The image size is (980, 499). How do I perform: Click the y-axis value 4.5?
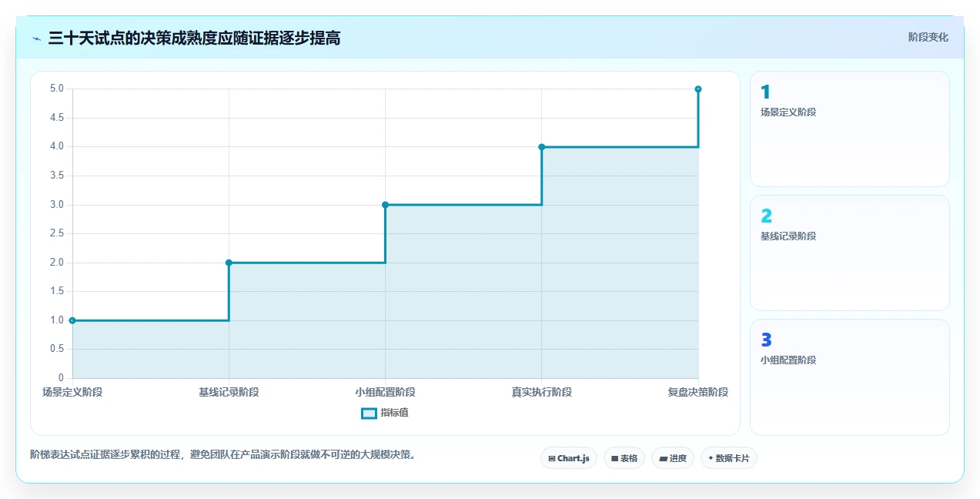[x=57, y=118]
